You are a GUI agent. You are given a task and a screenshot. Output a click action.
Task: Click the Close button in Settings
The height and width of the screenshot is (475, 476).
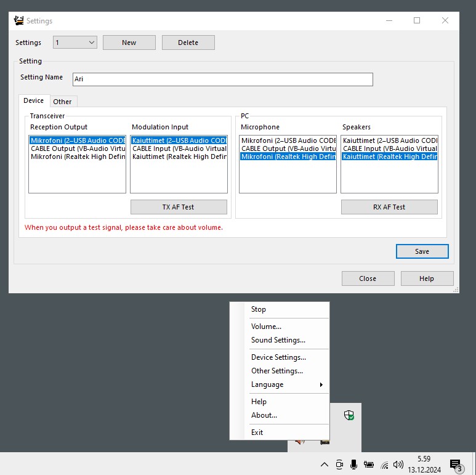click(x=368, y=278)
